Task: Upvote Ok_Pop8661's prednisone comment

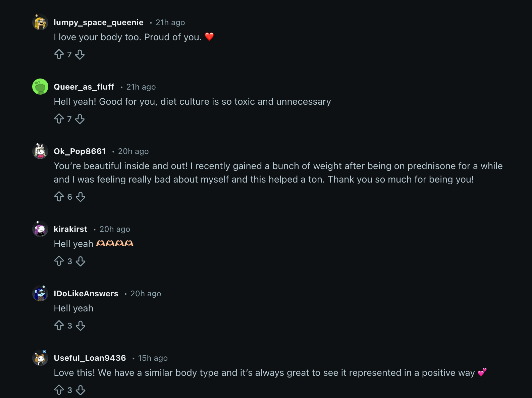Action: (59, 197)
